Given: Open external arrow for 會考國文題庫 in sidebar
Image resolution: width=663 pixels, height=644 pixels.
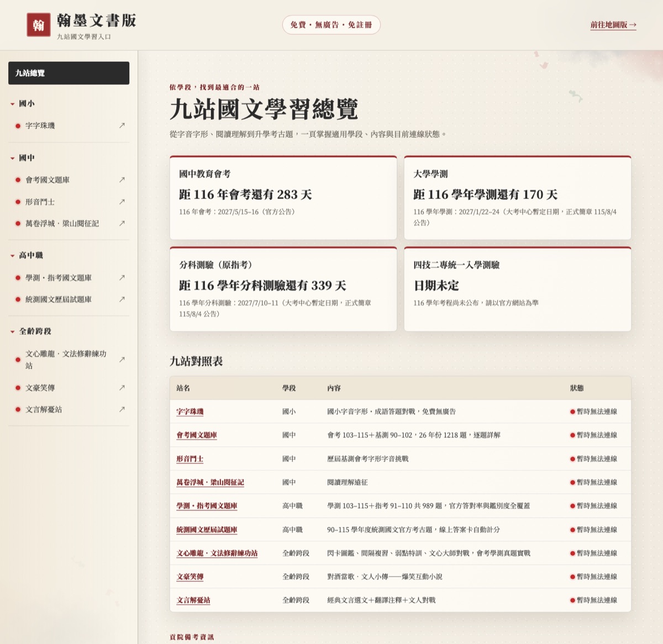Looking at the screenshot, I should [x=122, y=180].
